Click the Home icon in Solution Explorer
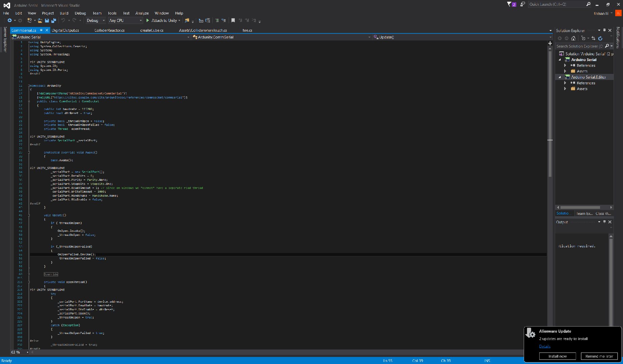 (573, 38)
